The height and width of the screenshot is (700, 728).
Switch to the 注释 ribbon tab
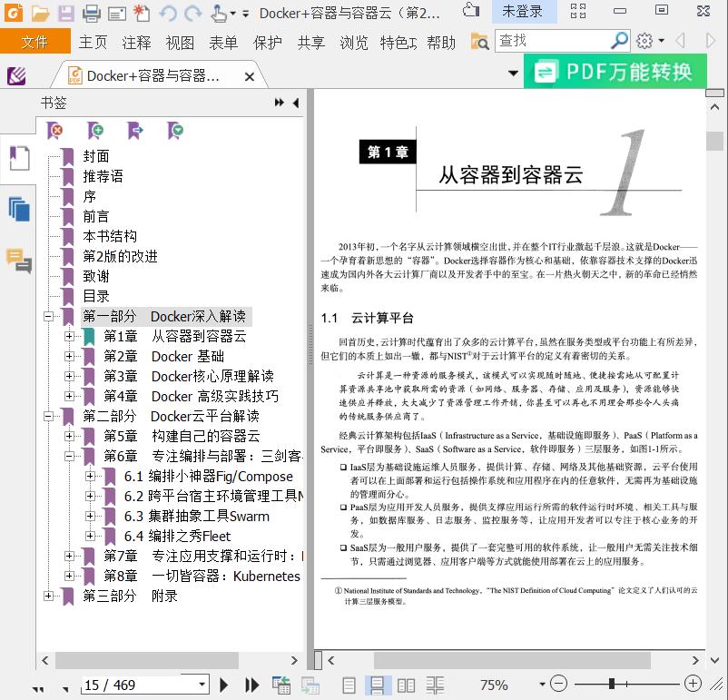click(x=136, y=43)
